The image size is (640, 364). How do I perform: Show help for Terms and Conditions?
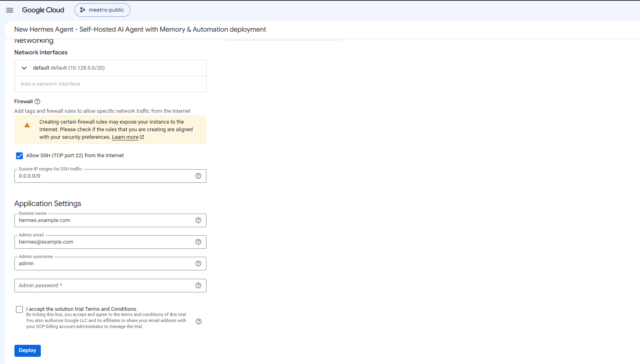(199, 322)
